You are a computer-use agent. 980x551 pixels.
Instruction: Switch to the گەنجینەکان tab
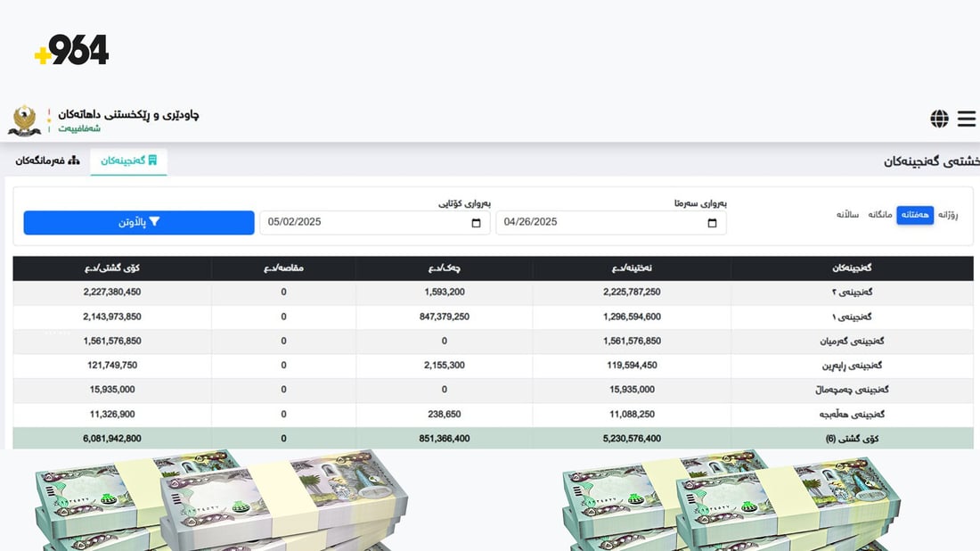(128, 160)
